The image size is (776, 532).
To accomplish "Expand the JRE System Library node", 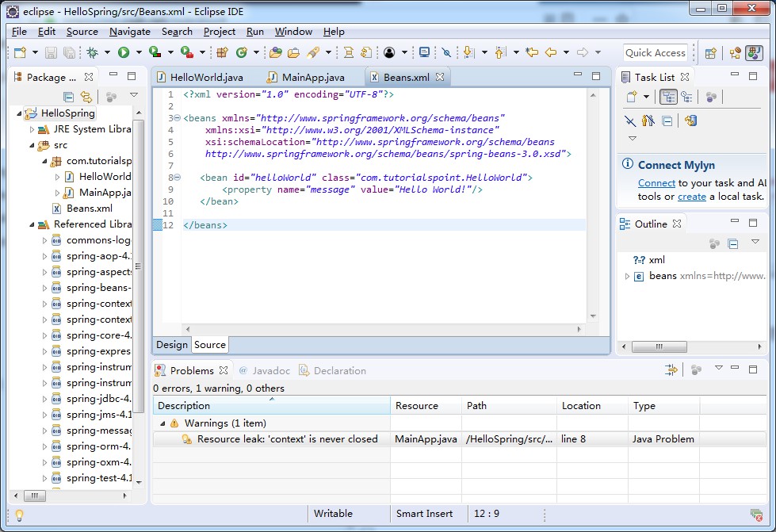I will (x=32, y=129).
